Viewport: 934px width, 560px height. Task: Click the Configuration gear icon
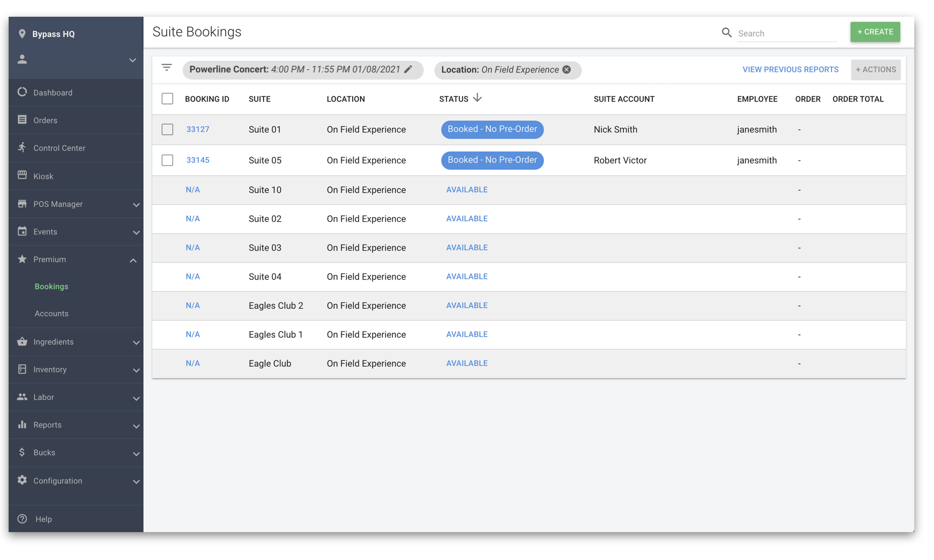(22, 480)
